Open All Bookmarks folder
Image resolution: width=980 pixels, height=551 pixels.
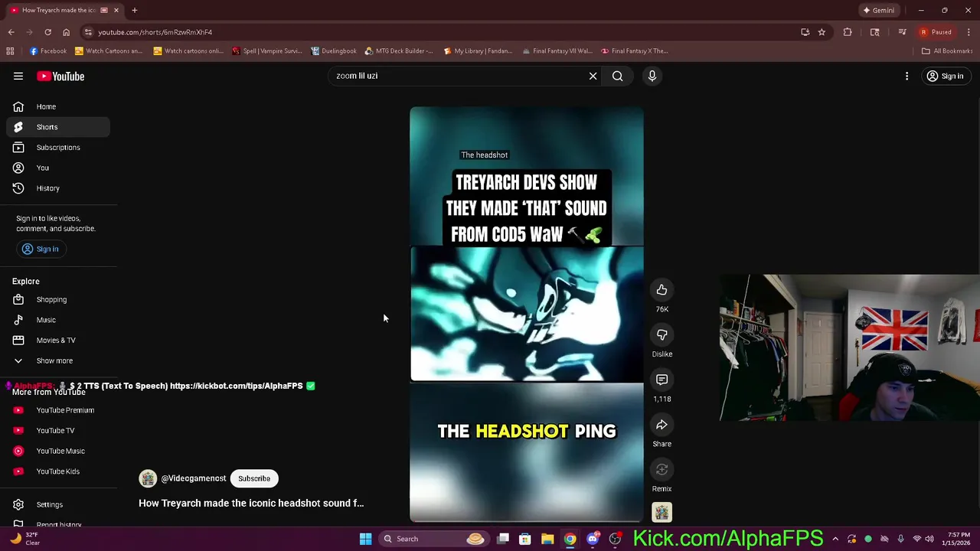click(947, 51)
